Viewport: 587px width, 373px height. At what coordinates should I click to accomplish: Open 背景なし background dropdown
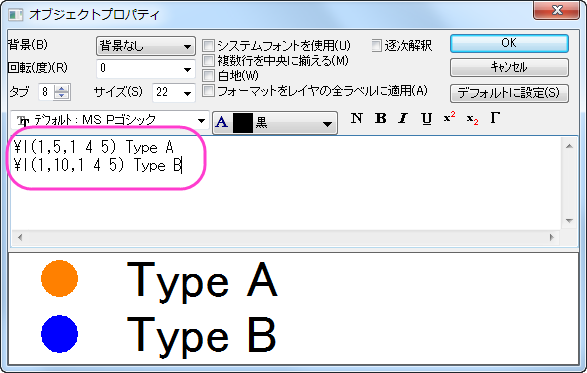click(146, 46)
